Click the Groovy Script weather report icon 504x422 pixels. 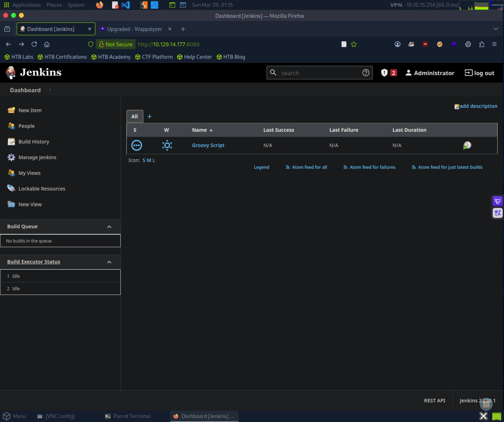click(167, 145)
